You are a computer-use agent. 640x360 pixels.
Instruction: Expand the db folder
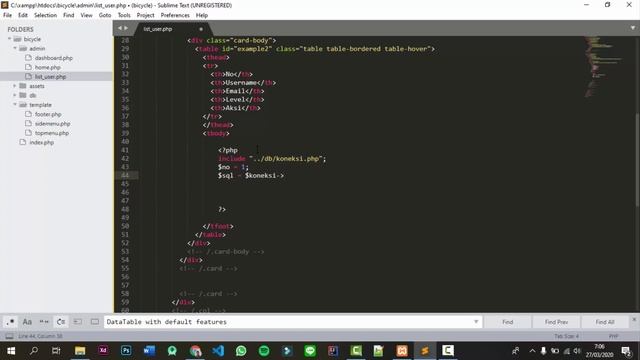(x=15, y=95)
